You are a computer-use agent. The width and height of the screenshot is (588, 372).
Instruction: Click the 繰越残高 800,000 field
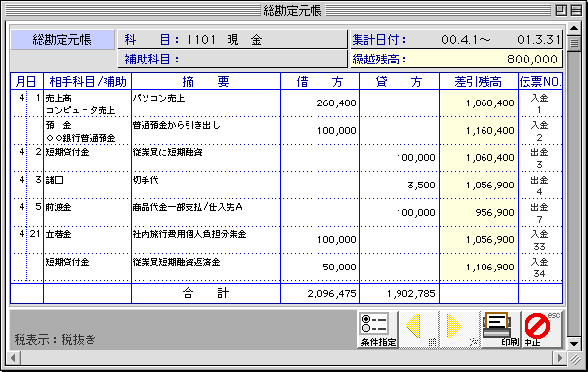pyautogui.click(x=456, y=59)
